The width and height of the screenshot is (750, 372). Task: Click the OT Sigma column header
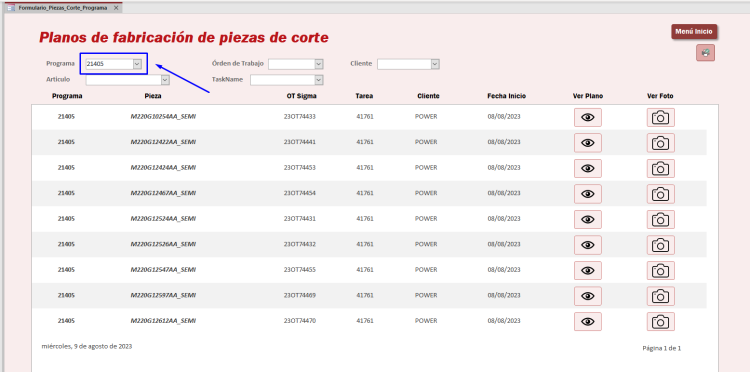(301, 96)
